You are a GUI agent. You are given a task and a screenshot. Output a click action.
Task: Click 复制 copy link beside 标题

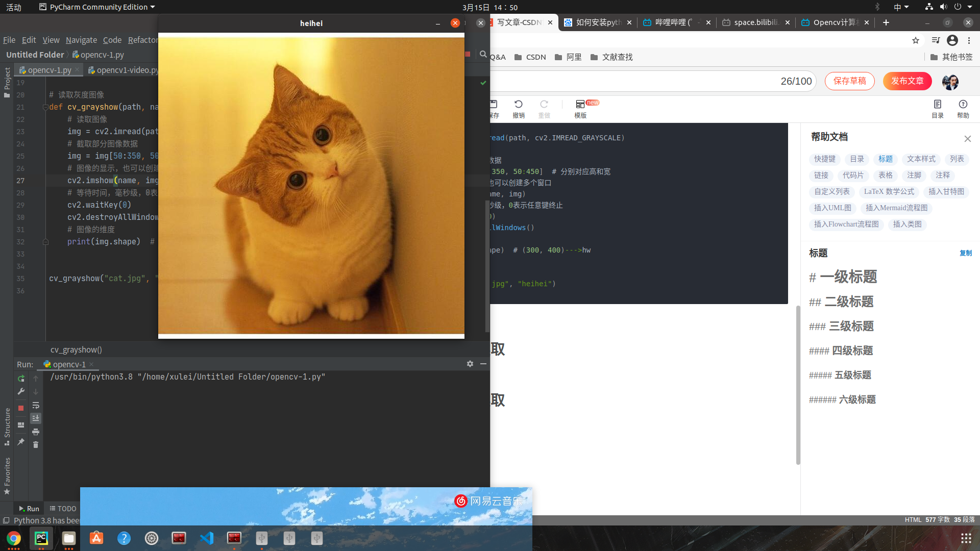(966, 253)
